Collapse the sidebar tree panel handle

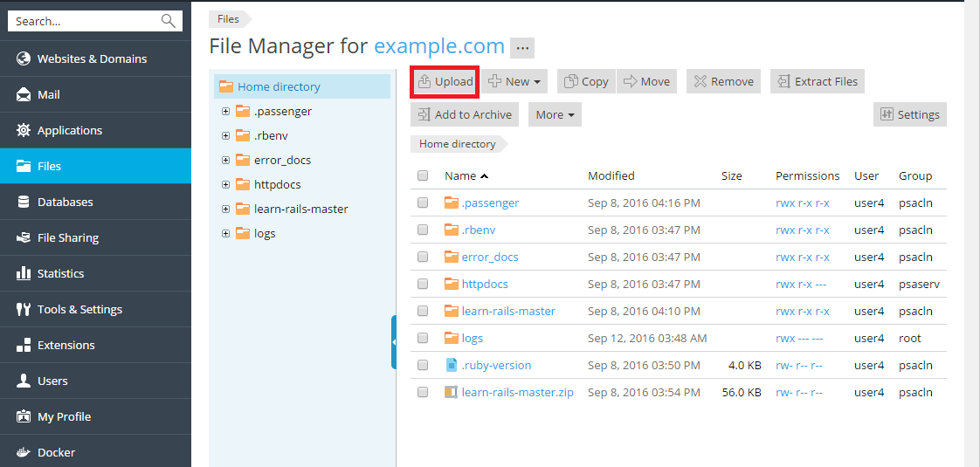coord(394,342)
